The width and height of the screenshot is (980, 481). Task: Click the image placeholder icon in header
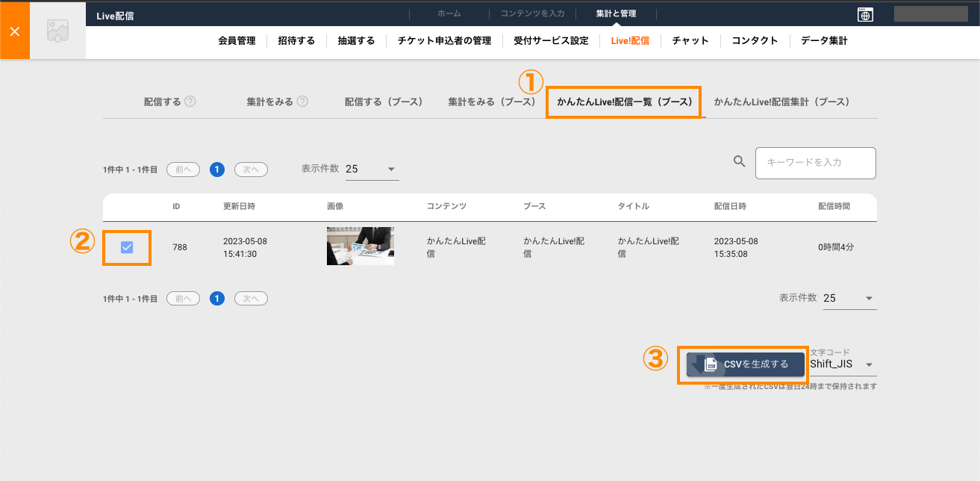[x=57, y=31]
